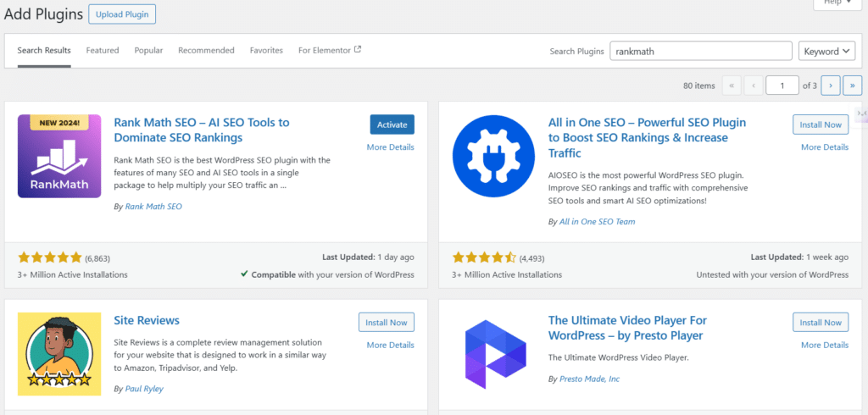Image resolution: width=868 pixels, height=415 pixels.
Task: Click the Add Plugins page heading
Action: [x=43, y=14]
